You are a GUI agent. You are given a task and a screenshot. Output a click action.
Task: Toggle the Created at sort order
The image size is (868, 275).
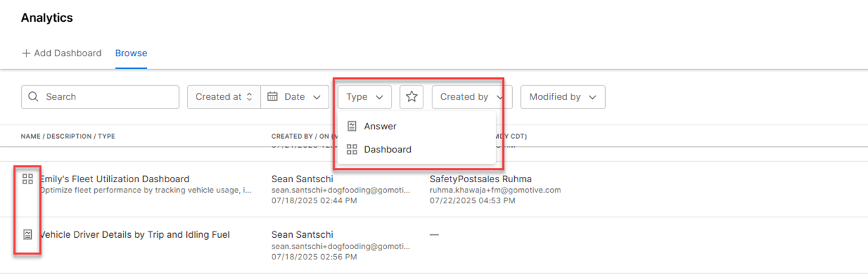tap(224, 97)
